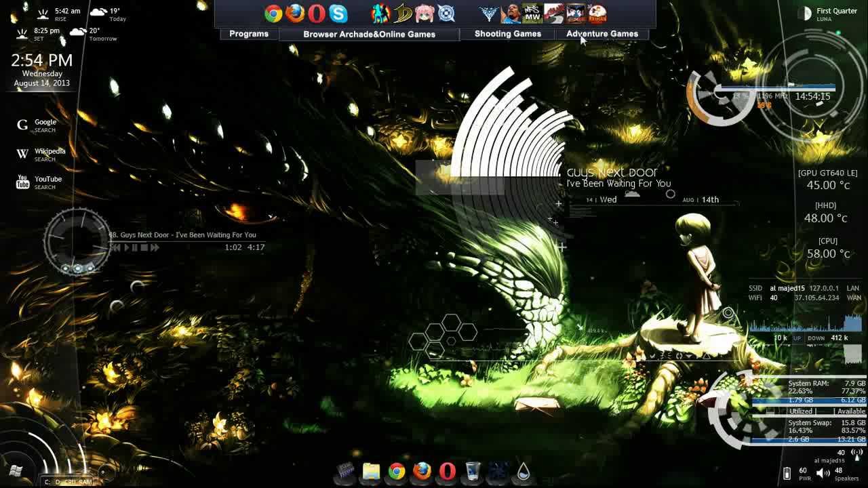This screenshot has height=488, width=868.
Task: Open the Windows Start orb
Action: [16, 470]
